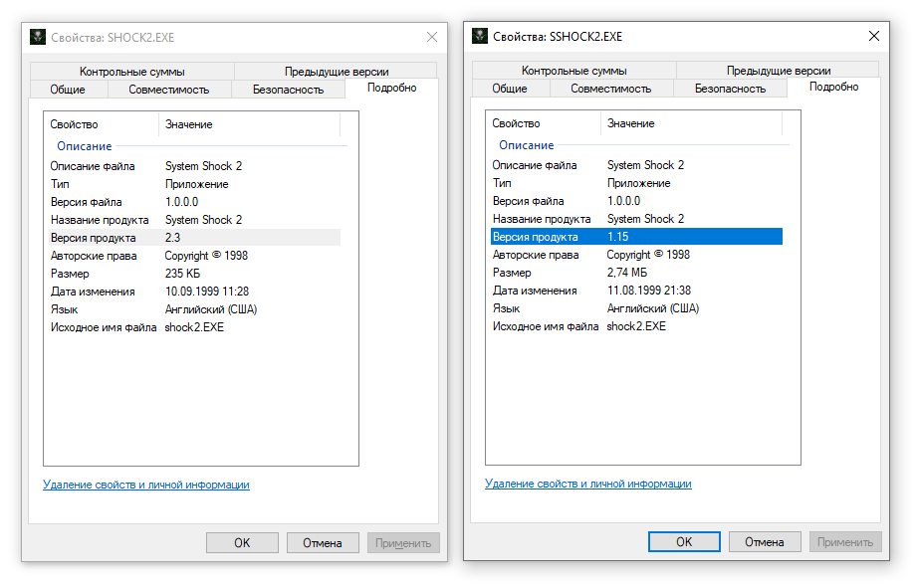Click the SHOCK2.EXE title bar app icon

point(38,38)
